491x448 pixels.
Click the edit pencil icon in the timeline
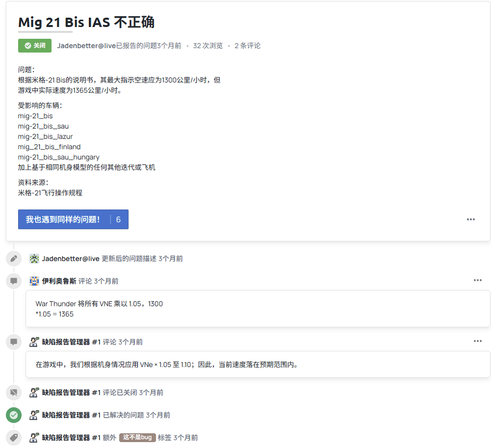(14, 258)
